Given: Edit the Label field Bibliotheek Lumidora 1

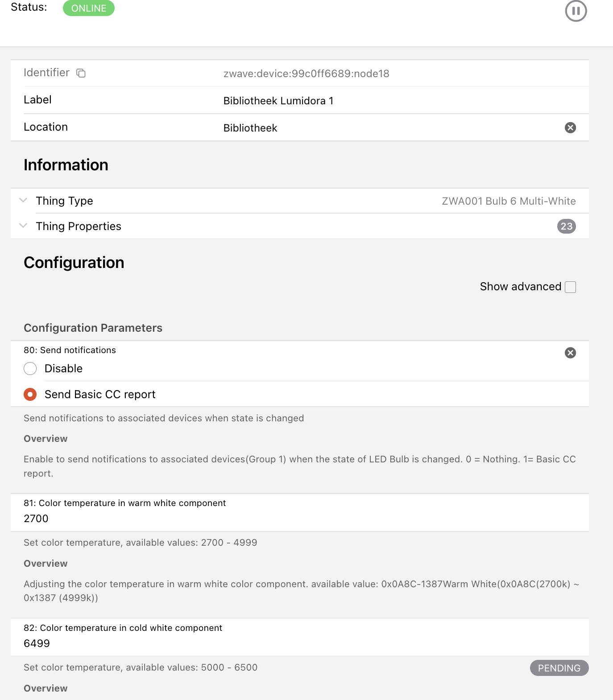Looking at the screenshot, I should coord(278,101).
